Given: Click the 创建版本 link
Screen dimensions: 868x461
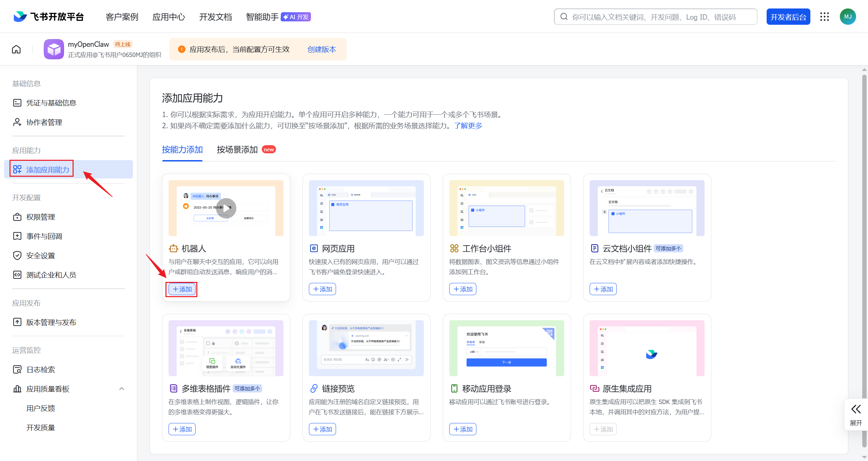Looking at the screenshot, I should pyautogui.click(x=322, y=50).
